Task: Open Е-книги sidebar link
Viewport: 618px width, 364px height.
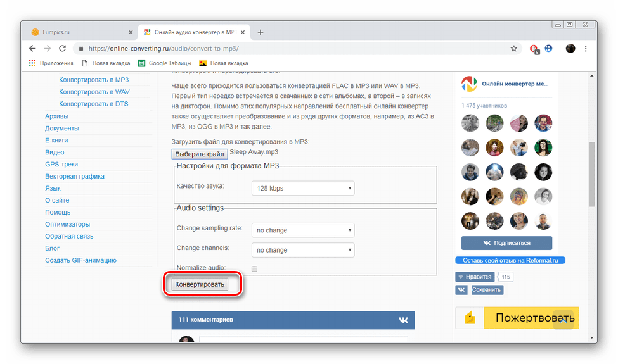Action: click(x=56, y=140)
